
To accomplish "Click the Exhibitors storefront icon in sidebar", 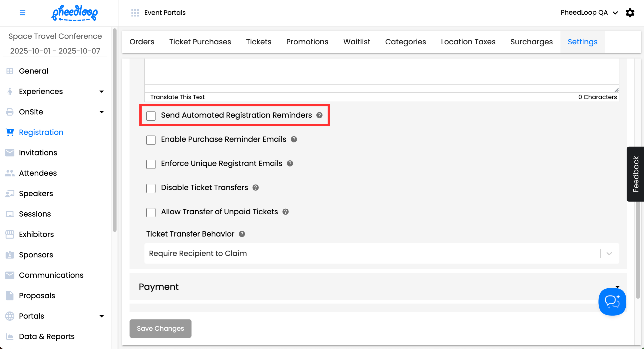I will (10, 234).
